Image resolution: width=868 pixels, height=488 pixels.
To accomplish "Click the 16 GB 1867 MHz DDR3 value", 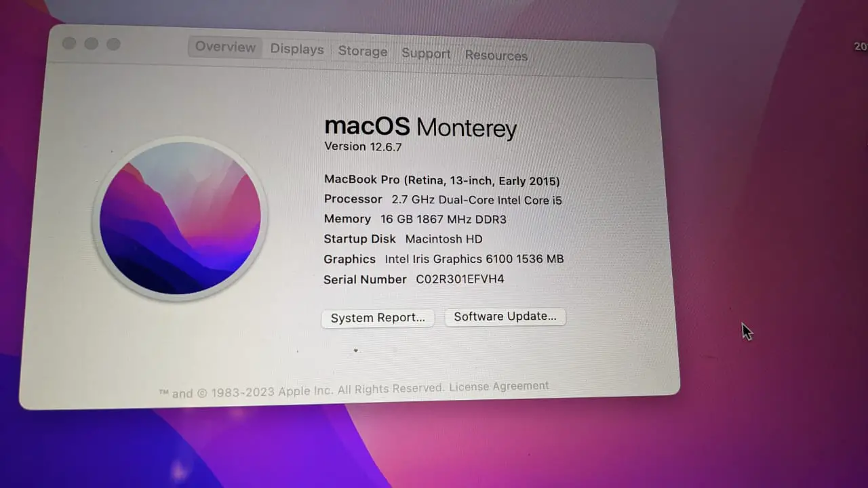I will (x=443, y=220).
